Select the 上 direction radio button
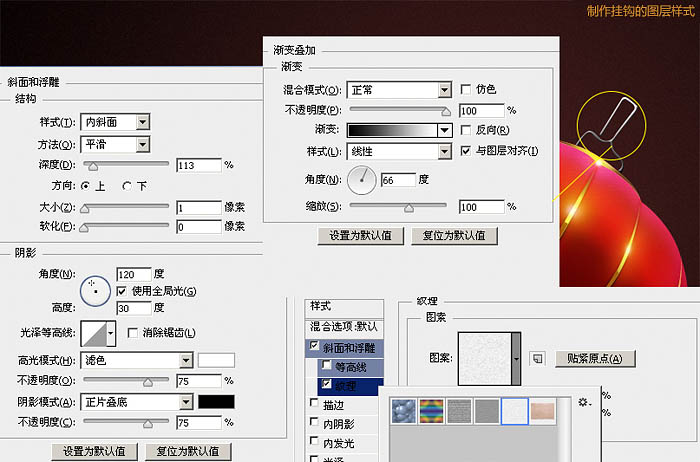700x462 pixels. coord(85,186)
